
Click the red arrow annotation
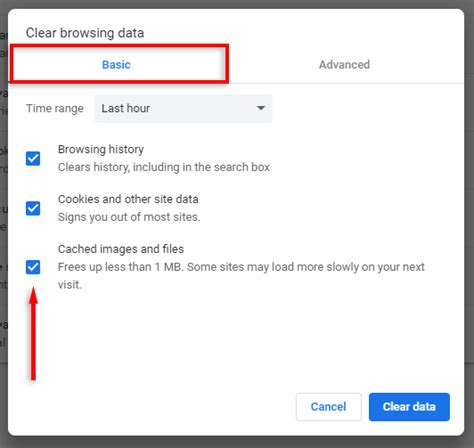(33, 333)
